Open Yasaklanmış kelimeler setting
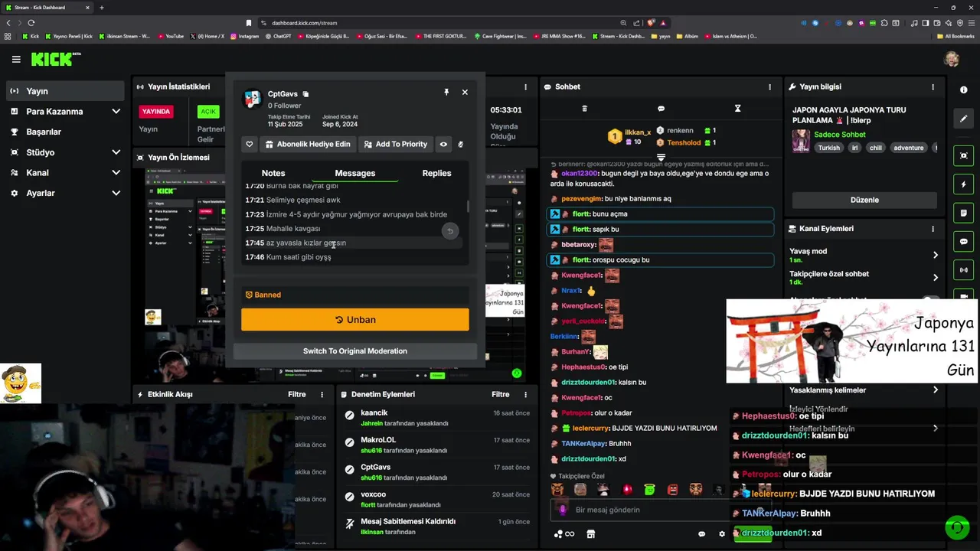 864,390
